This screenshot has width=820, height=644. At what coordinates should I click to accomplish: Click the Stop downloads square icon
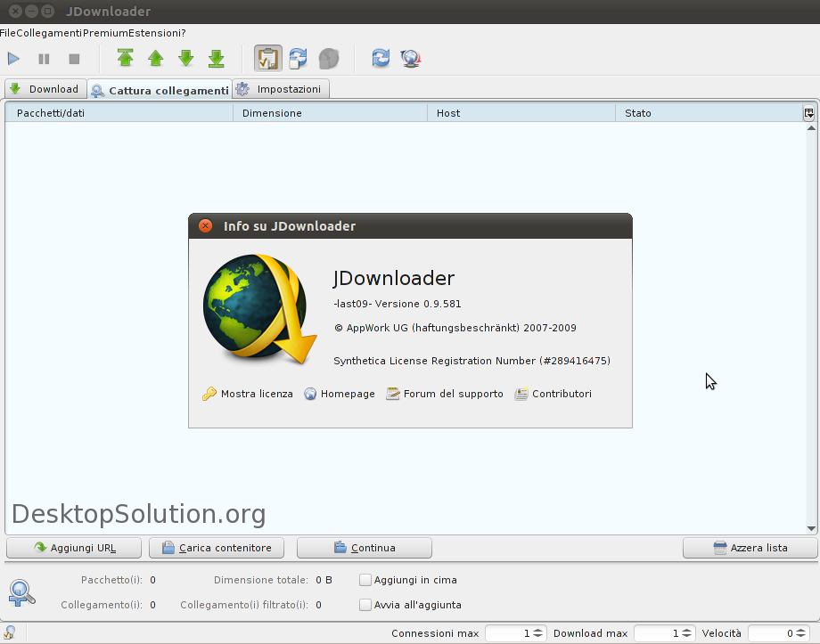click(x=74, y=59)
